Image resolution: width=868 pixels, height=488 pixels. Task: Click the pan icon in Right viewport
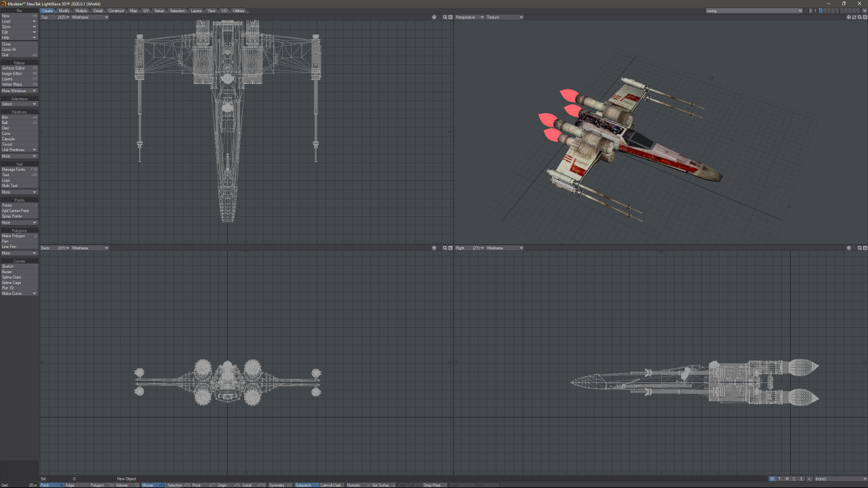point(848,248)
